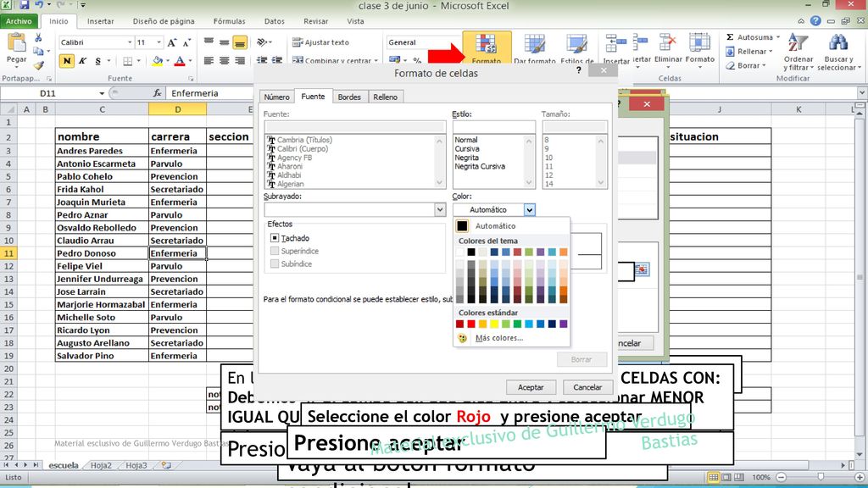
Task: Open the Número tab in Formato de celdas
Action: click(277, 97)
